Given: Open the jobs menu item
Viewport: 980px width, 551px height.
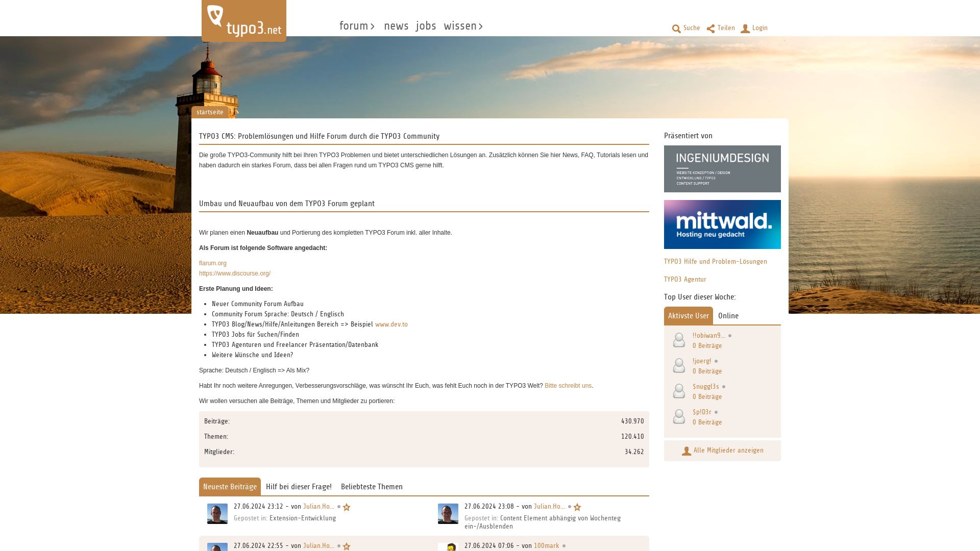Looking at the screenshot, I should click(x=426, y=26).
